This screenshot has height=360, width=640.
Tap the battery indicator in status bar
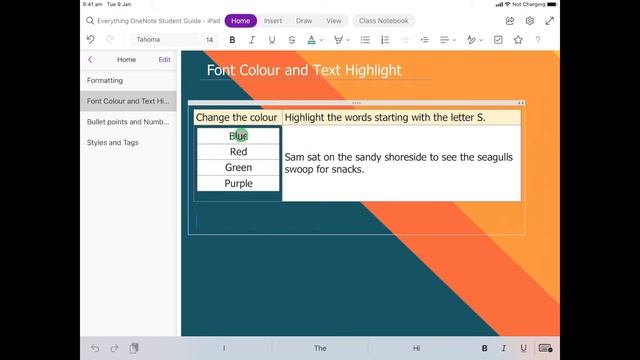[551, 4]
